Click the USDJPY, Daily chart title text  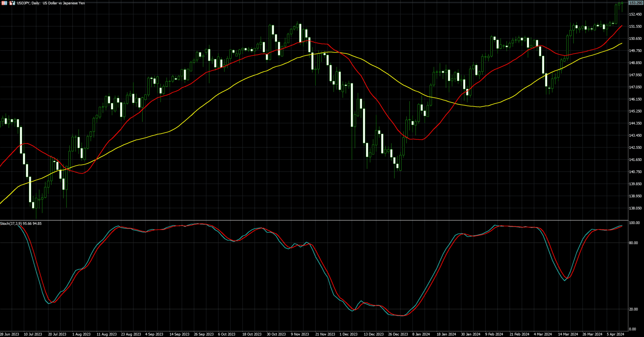(51, 3)
